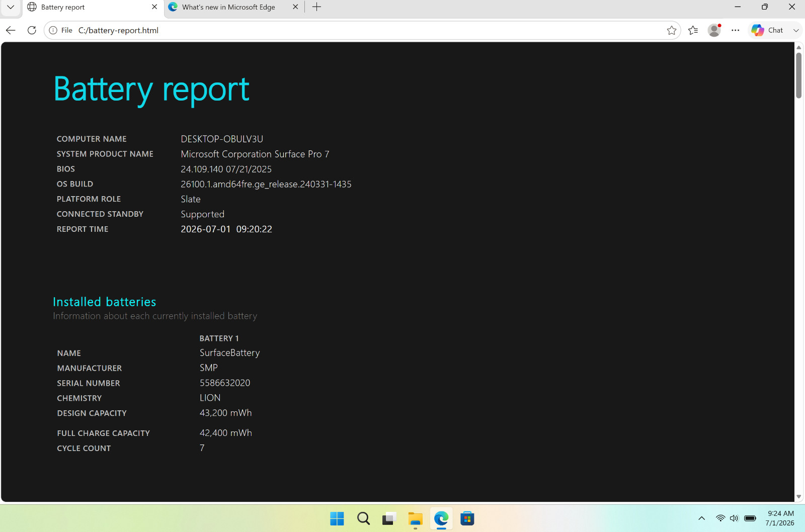Click the Microsoft Edge taskbar icon
805x532 pixels.
[441, 518]
